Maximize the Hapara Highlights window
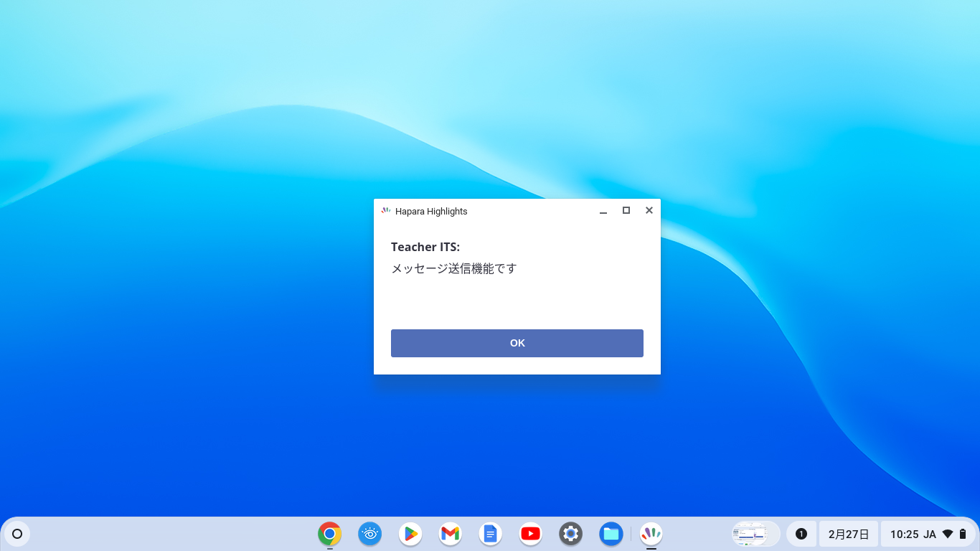Screen dimensions: 980x551 tap(626, 210)
